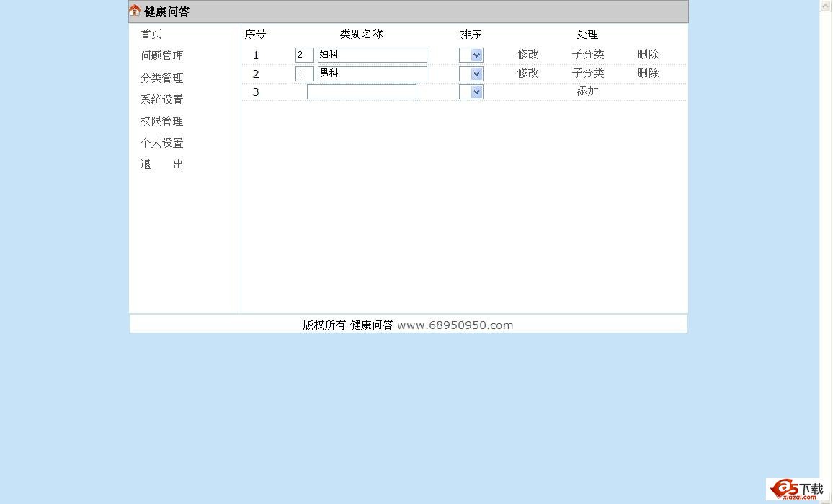Click the order number field containing 2
Screen dimensions: 833x504
tap(304, 55)
